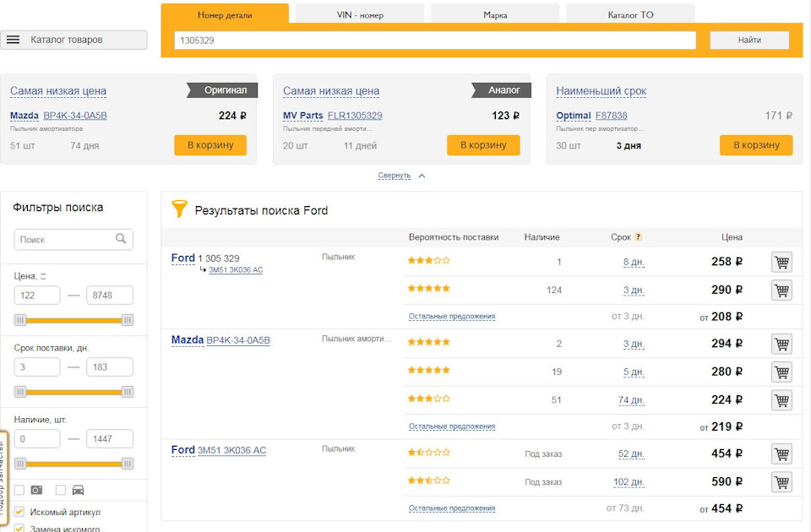Image resolution: width=811 pixels, height=532 pixels.
Task: Switch to the VIN - номер tab
Action: pos(360,15)
